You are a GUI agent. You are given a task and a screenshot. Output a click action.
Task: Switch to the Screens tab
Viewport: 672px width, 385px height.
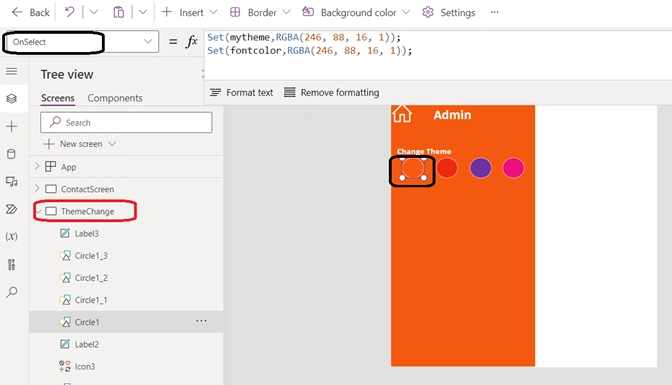click(58, 98)
